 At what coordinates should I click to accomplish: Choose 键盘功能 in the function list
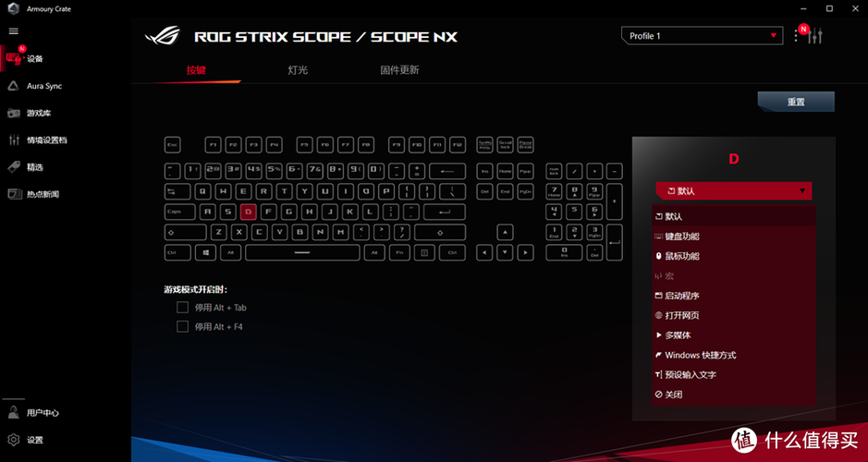(x=734, y=237)
